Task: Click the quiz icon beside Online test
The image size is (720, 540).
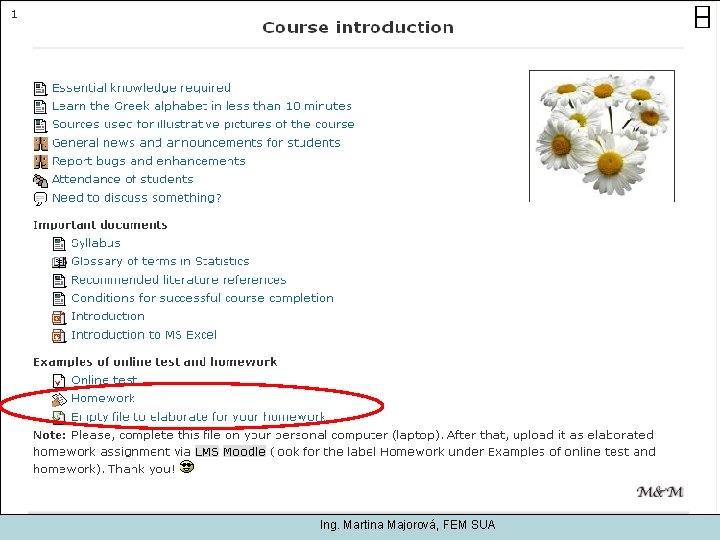Action: [x=59, y=381]
